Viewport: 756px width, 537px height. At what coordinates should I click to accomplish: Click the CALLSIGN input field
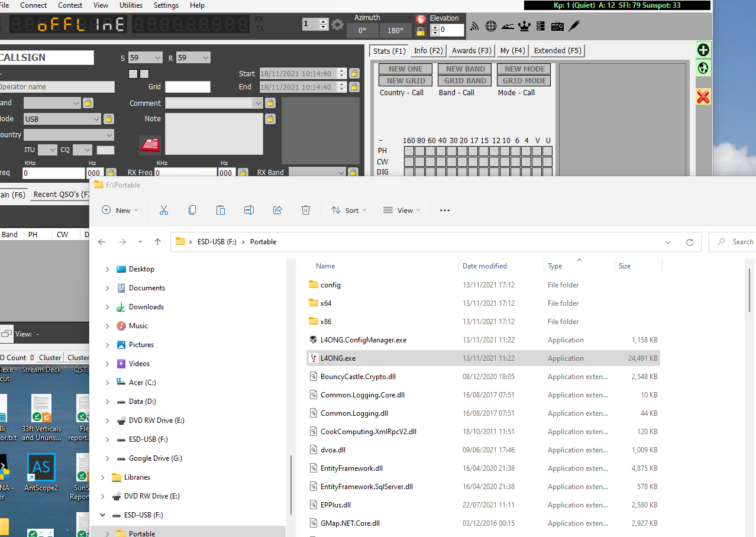point(46,57)
